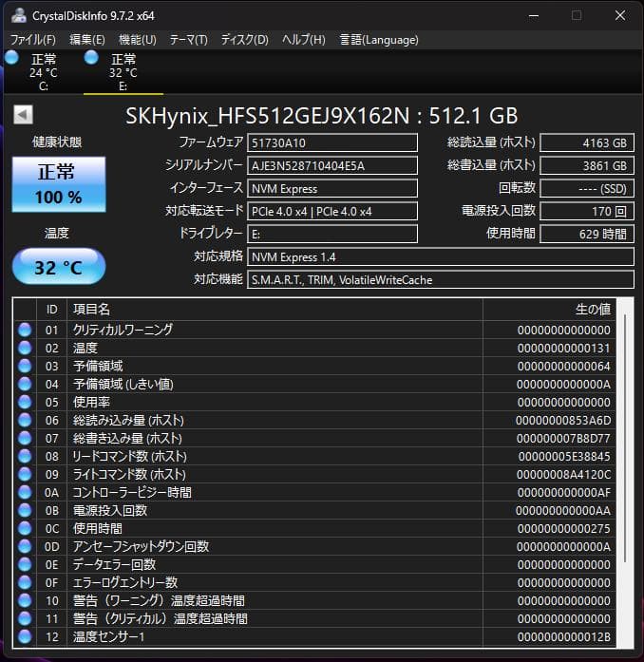Screen dimensions: 644x662
Task: Click status icon for 予備領域 (しきい値) row
Action: click(25, 385)
